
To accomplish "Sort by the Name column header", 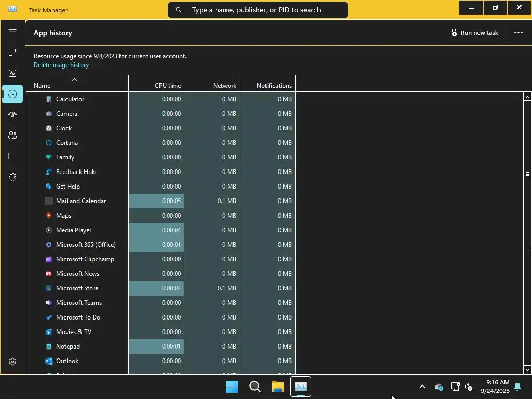I will 77,84.
